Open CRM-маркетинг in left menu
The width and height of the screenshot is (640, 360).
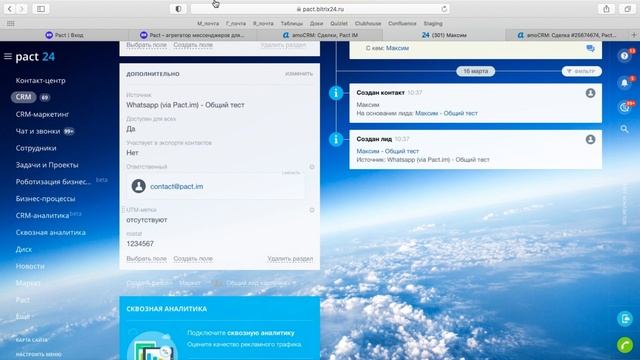(x=42, y=114)
